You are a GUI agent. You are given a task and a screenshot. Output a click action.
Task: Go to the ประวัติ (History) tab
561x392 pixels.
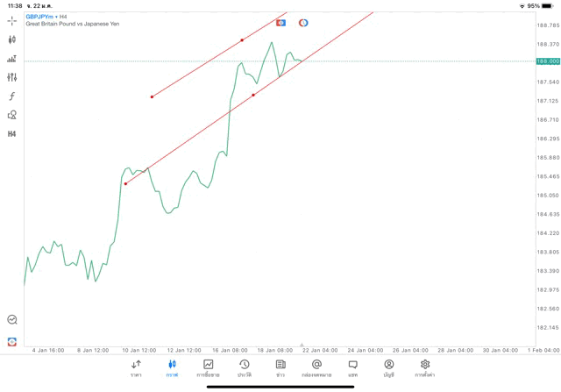(x=245, y=368)
